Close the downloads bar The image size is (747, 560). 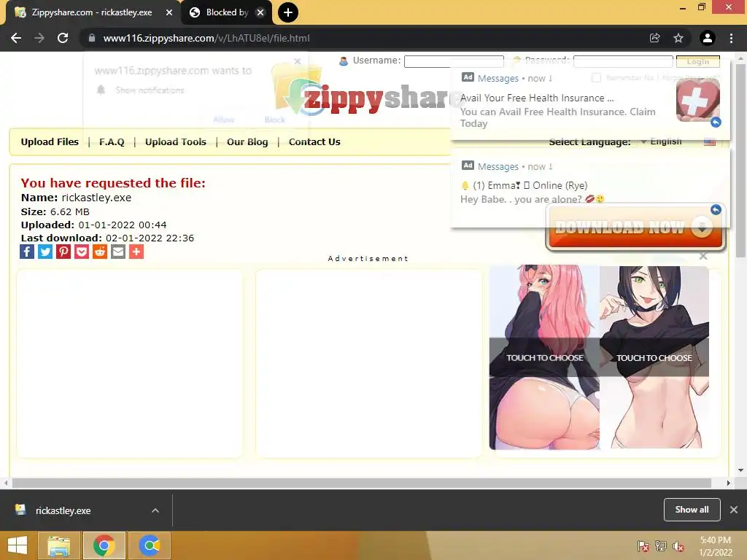(x=734, y=510)
